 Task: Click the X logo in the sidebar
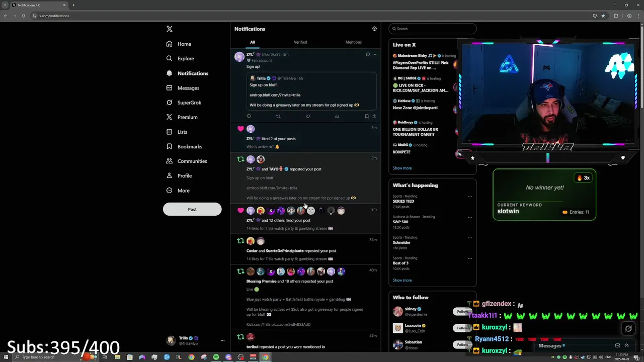(170, 29)
